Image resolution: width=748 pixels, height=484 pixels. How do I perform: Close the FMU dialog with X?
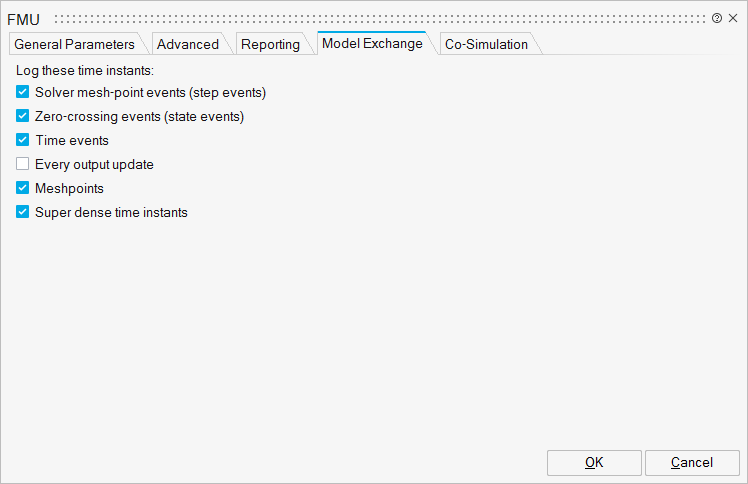[733, 18]
